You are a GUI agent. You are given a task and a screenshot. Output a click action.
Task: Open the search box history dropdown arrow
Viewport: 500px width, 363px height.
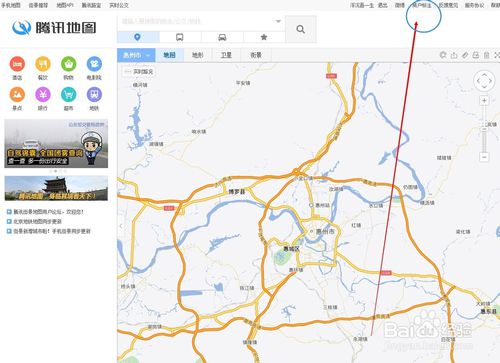(278, 21)
